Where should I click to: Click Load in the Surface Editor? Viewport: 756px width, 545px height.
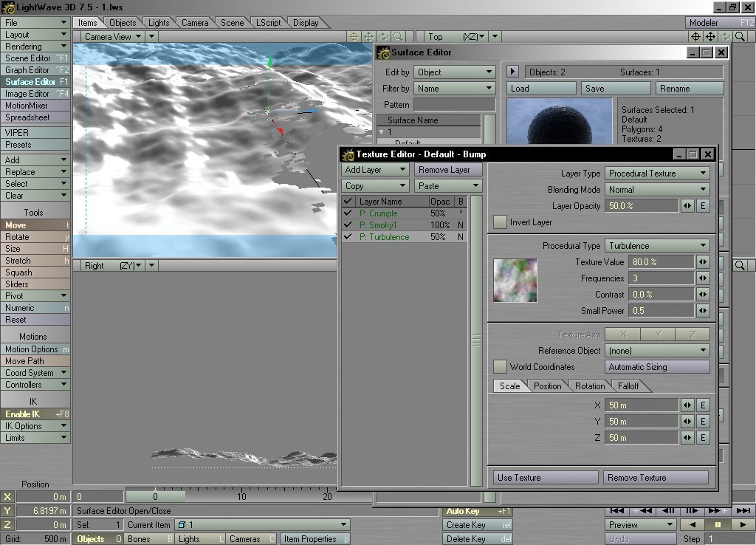pos(541,89)
